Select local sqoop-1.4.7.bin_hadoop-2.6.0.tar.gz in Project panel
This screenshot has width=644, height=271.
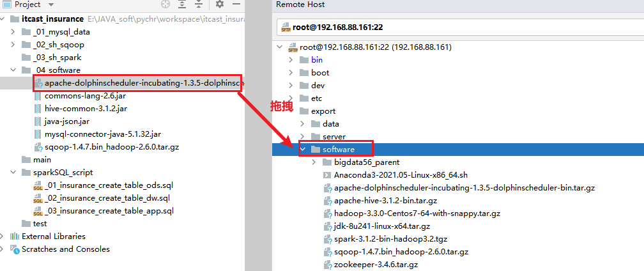(x=112, y=146)
